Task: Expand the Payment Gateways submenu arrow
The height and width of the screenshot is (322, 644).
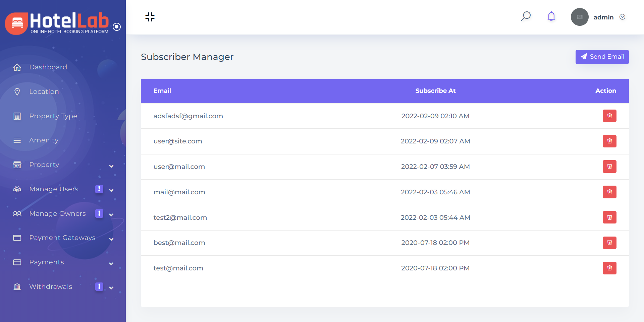Action: click(x=111, y=239)
